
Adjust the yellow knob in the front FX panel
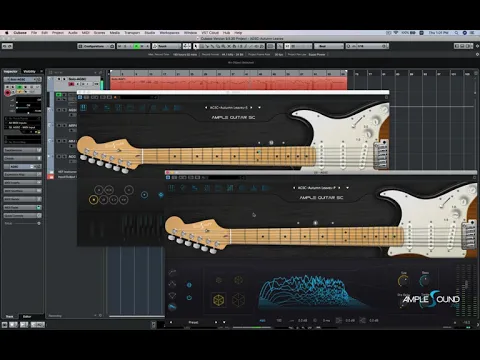(x=404, y=281)
